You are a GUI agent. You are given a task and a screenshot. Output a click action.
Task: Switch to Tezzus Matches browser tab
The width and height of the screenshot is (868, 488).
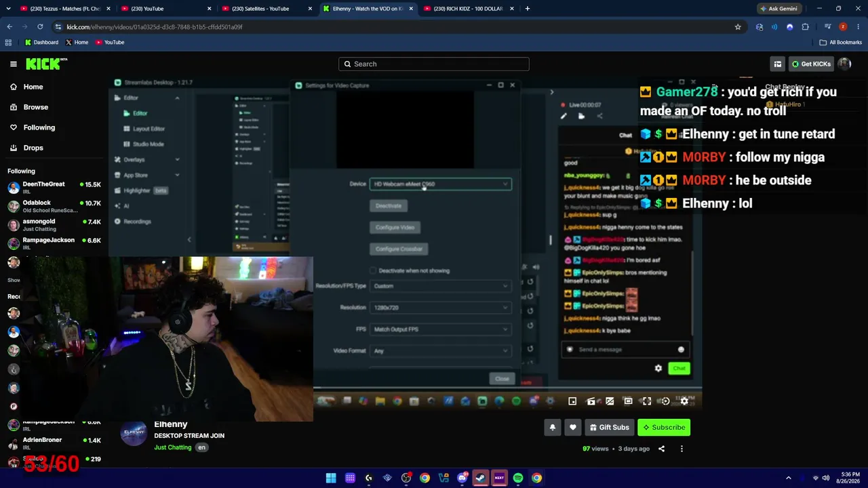point(60,9)
